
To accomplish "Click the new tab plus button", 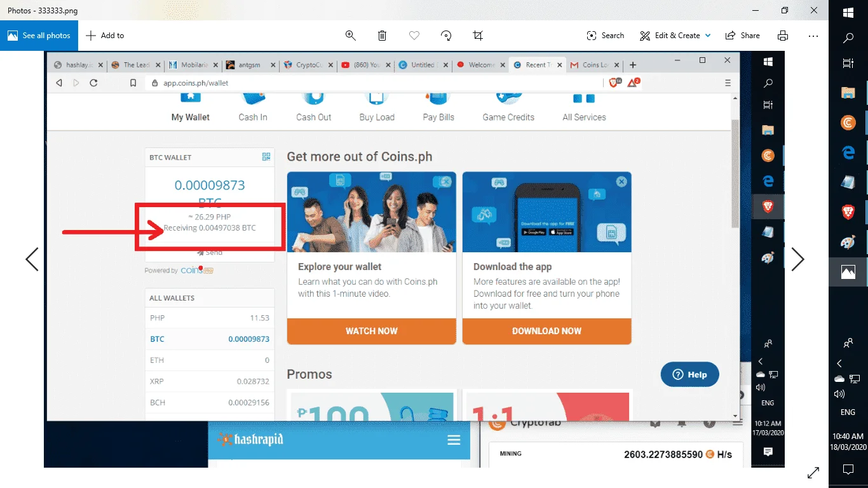I will coord(632,65).
